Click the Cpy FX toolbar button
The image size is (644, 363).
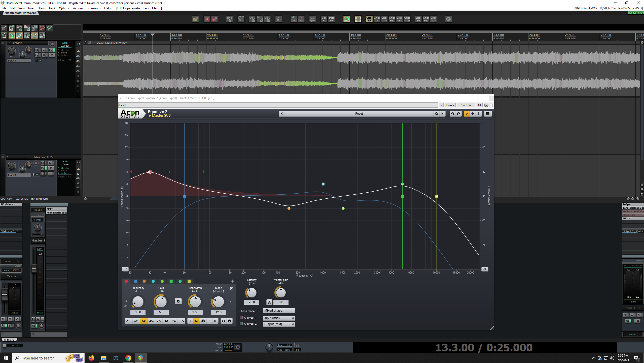click(x=324, y=19)
